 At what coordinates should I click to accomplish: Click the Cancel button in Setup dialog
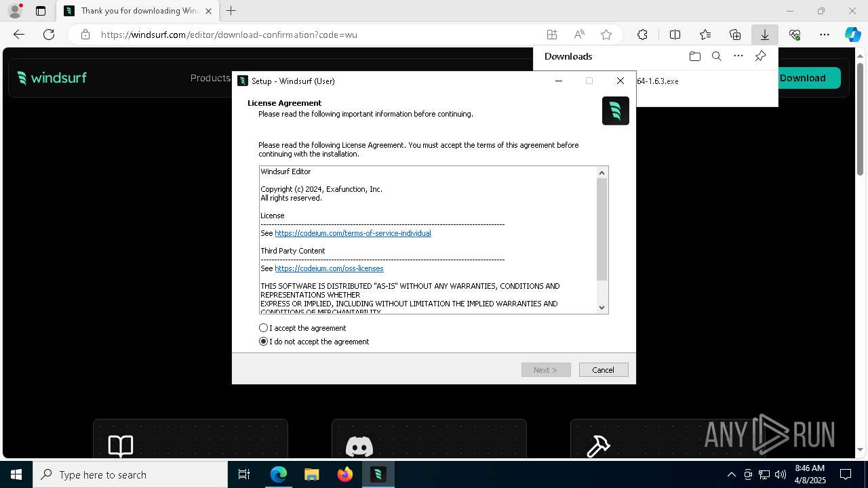point(604,370)
